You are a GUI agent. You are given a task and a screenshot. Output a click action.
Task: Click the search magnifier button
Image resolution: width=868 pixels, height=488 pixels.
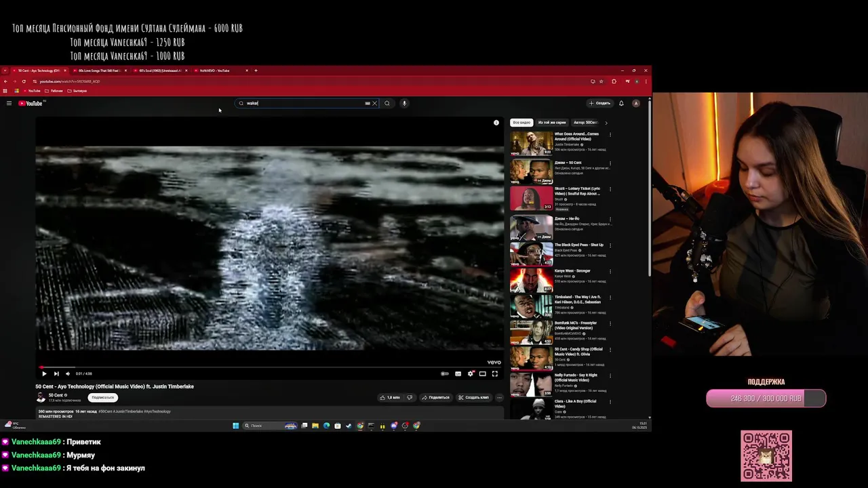[x=387, y=103]
